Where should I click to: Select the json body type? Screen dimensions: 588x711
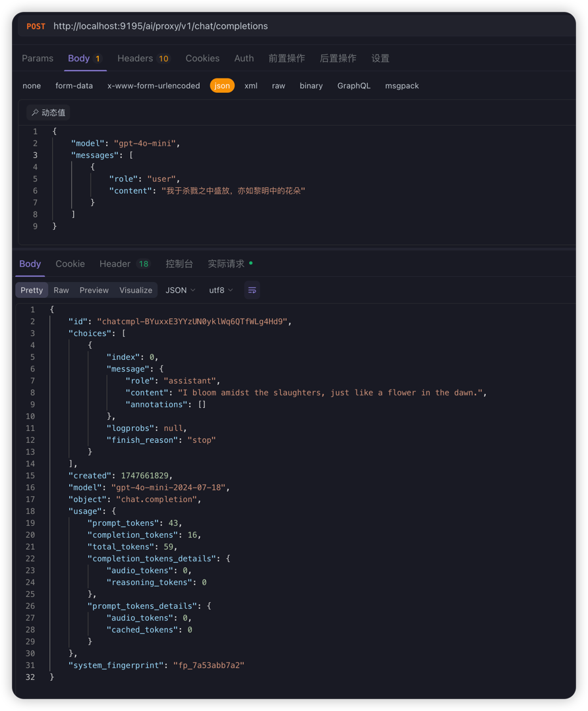pos(222,86)
